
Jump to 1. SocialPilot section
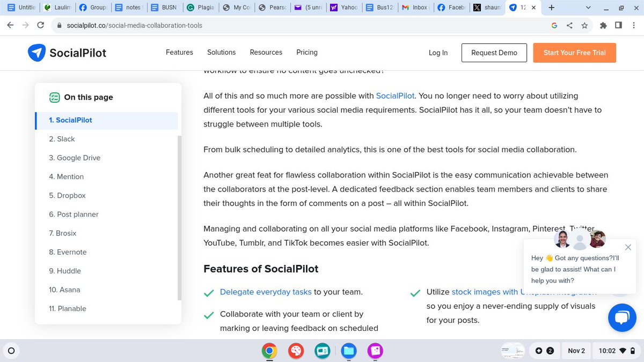click(106, 120)
